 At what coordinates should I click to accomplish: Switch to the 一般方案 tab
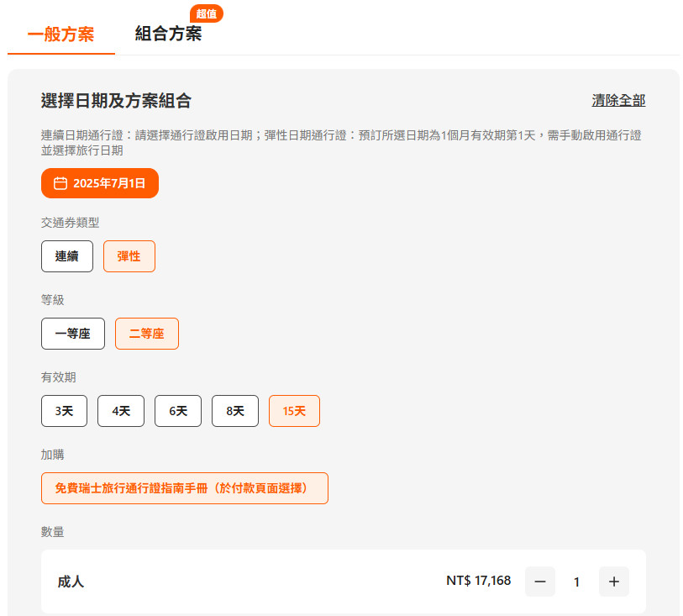point(61,34)
